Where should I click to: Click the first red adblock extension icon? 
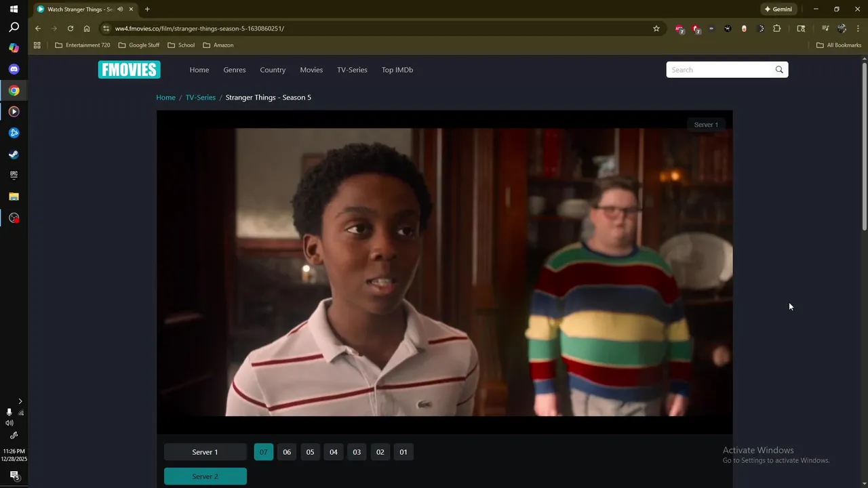click(x=679, y=28)
